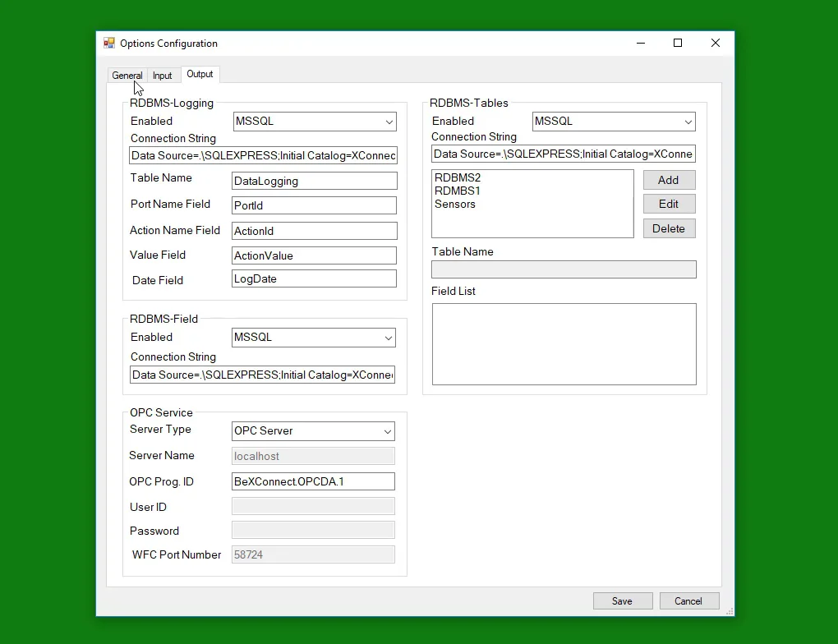Open RDBMS-Logging Enabled MSSQL dropdown
Viewport: 838px width, 644px height.
[x=315, y=122]
